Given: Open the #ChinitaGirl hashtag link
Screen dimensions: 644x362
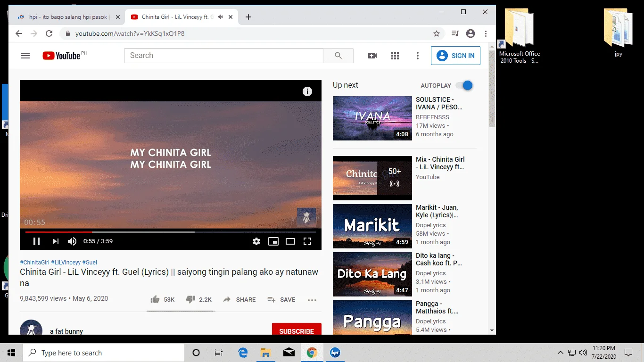Looking at the screenshot, I should (34, 263).
